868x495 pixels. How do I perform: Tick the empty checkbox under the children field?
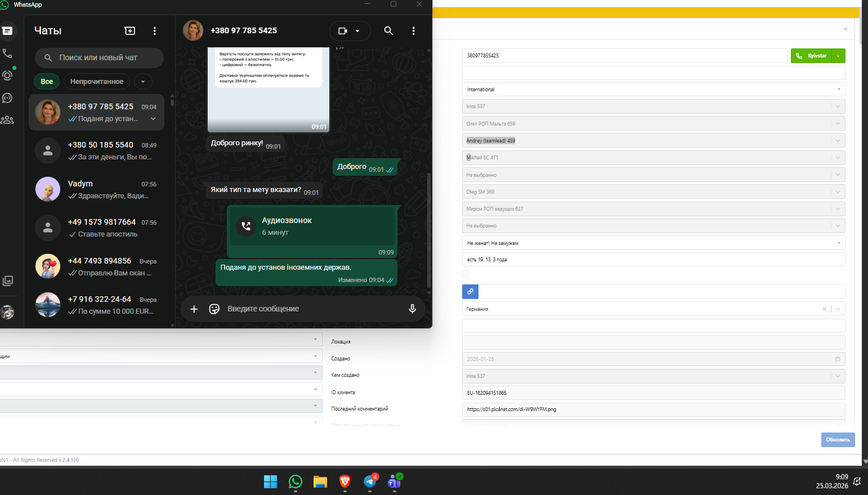click(465, 274)
